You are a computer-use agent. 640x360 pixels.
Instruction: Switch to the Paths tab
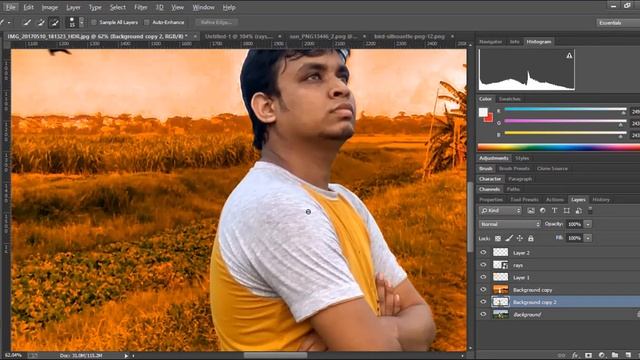tap(513, 189)
